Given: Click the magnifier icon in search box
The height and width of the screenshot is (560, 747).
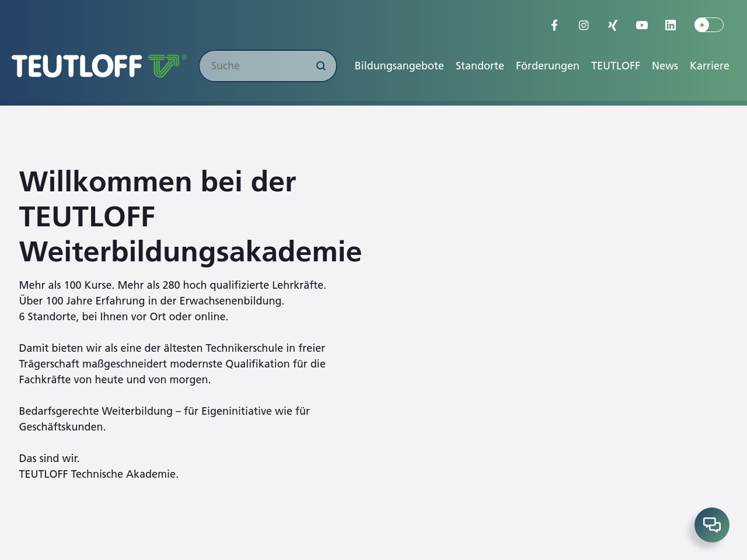Looking at the screenshot, I should 320,66.
